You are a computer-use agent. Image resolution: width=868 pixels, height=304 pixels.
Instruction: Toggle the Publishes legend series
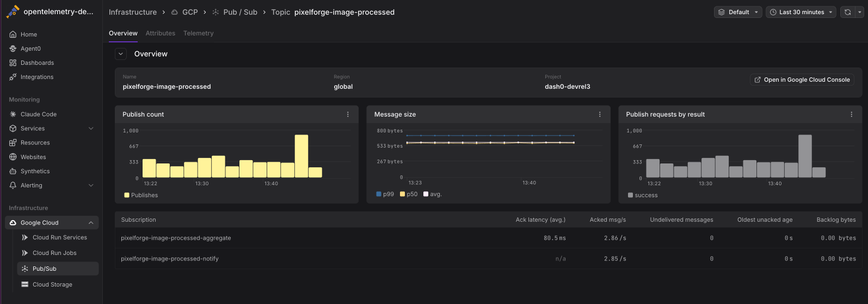click(141, 195)
